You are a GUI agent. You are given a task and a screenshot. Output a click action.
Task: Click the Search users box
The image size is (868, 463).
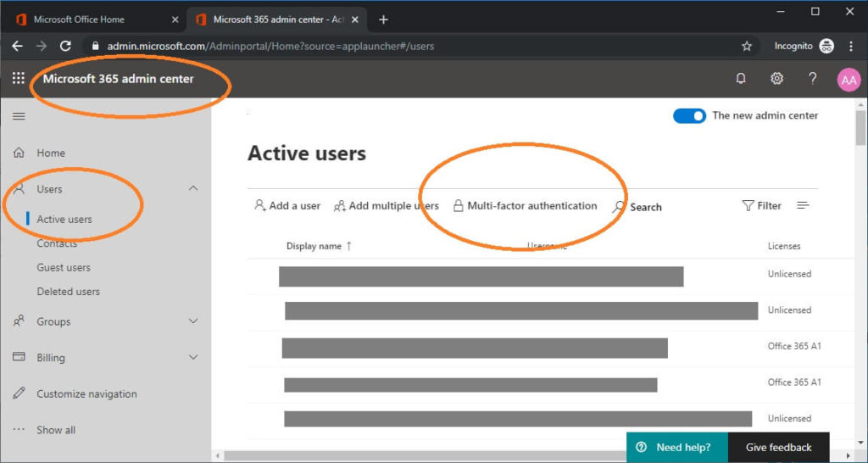click(x=637, y=207)
